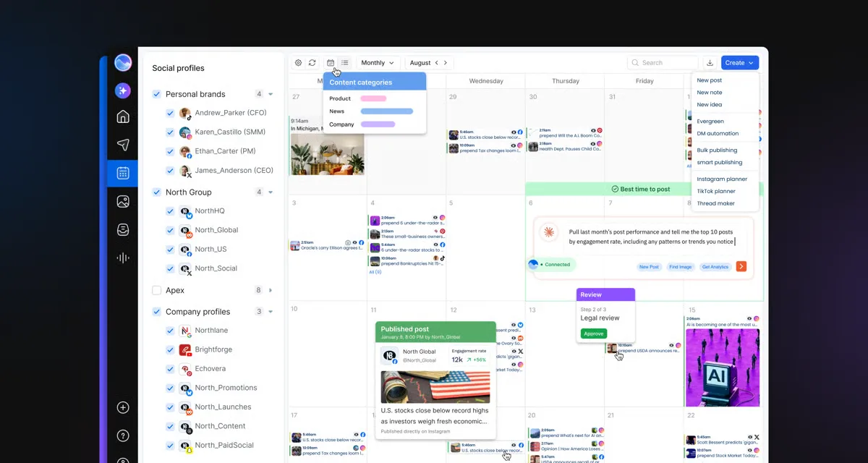
Task: Click into the Search field
Action: 663,63
